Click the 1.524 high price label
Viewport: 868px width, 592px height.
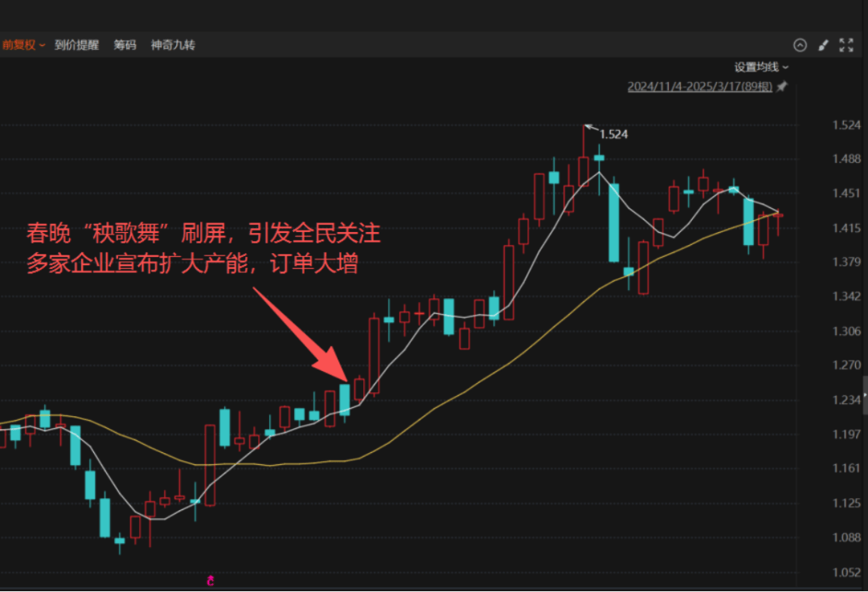(613, 134)
